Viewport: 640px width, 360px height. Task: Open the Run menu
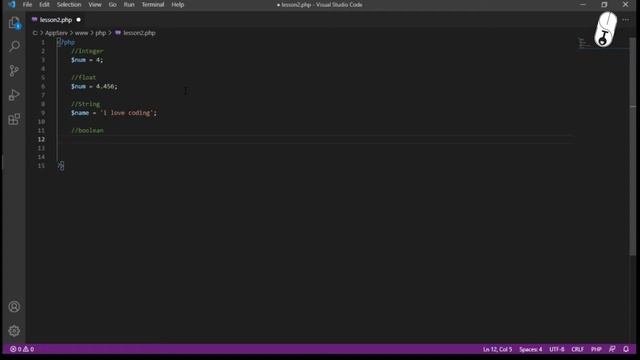pos(129,4)
